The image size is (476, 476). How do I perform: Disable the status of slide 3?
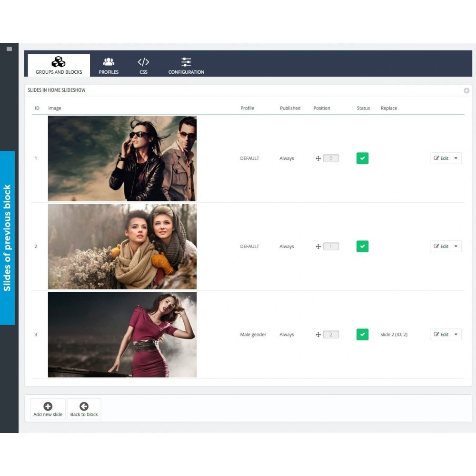362,334
